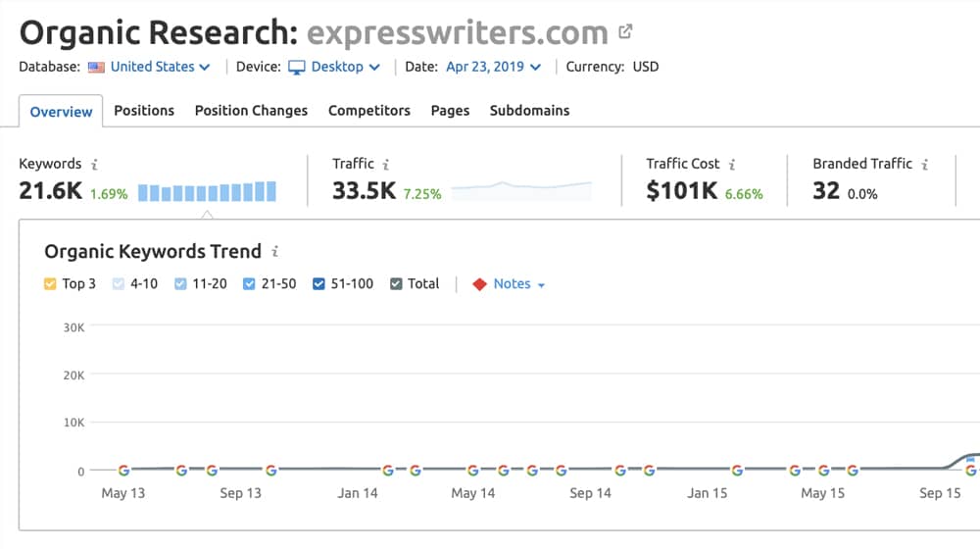Image resolution: width=980 pixels, height=549 pixels.
Task: Open the Competitors tab
Action: click(368, 111)
